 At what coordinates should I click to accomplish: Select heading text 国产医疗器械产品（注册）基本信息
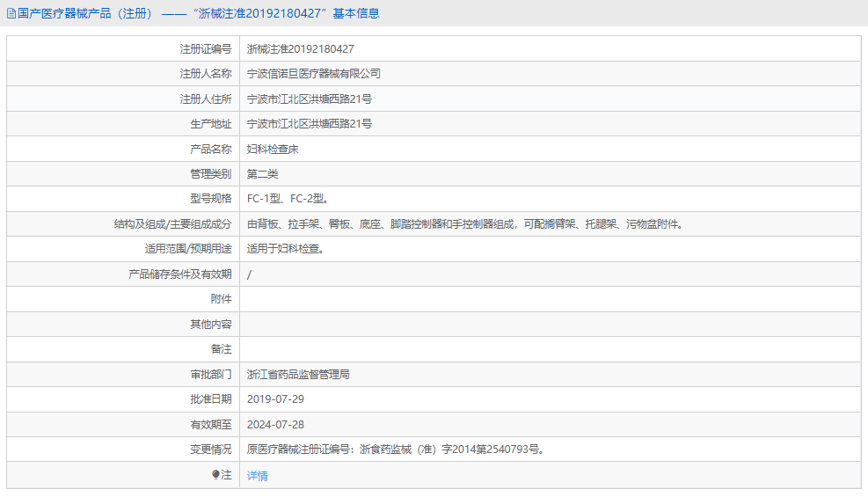pos(198,13)
